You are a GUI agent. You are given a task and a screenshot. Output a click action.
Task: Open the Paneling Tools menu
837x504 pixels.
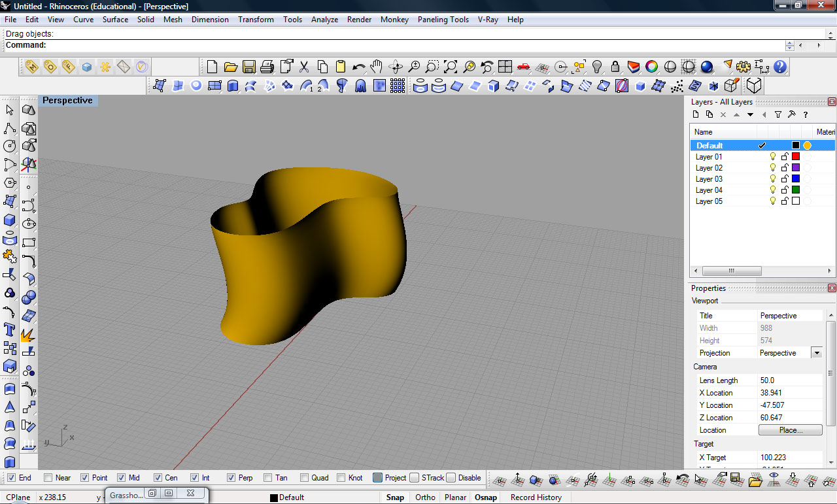click(443, 20)
